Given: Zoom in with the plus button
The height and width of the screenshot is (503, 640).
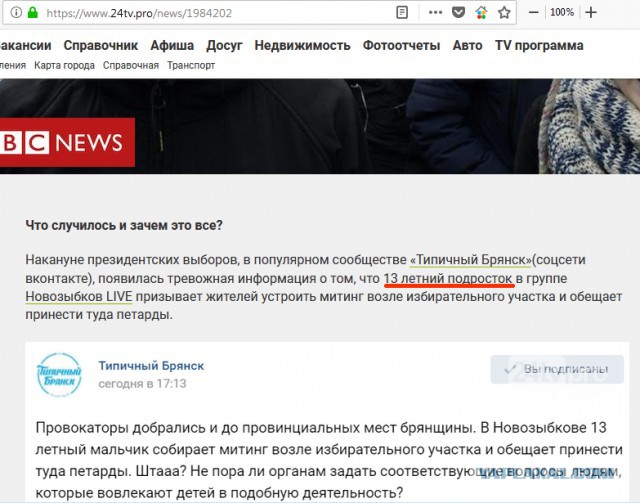Looking at the screenshot, I should [591, 13].
